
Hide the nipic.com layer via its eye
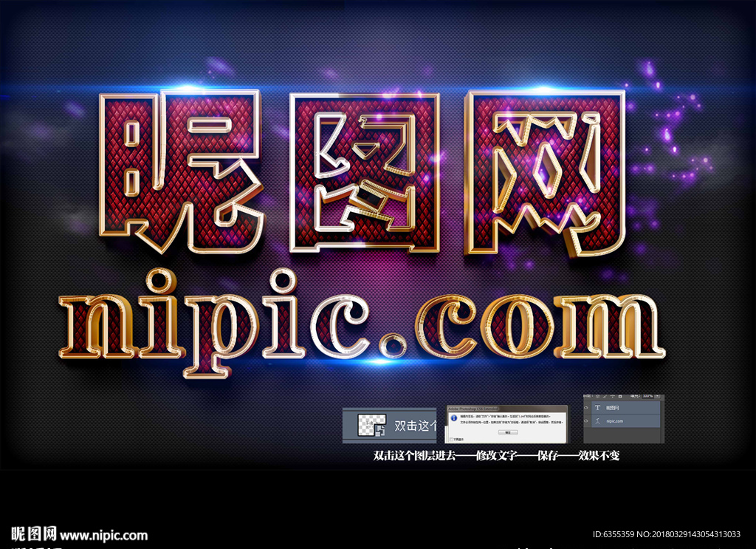(x=587, y=421)
